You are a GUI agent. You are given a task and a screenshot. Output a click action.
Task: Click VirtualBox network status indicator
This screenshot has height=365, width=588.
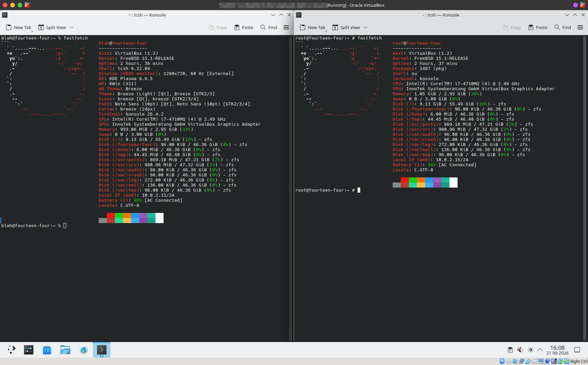click(521, 361)
